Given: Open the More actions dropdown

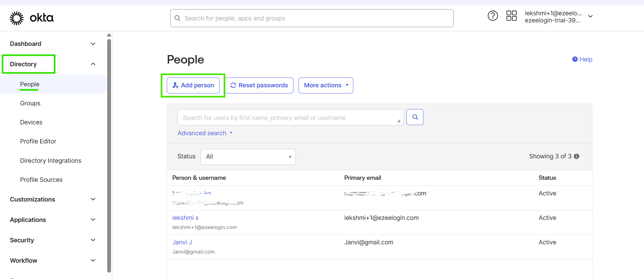Looking at the screenshot, I should pyautogui.click(x=326, y=85).
